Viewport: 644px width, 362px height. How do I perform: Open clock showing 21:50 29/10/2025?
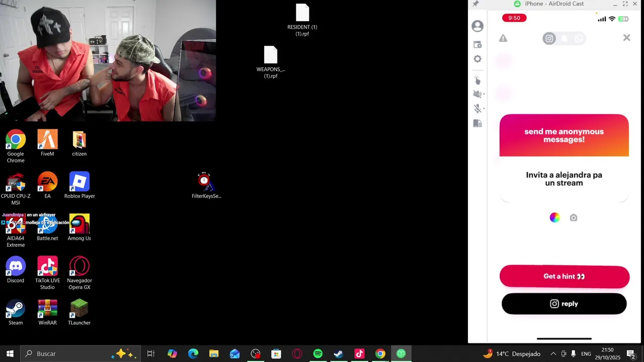(x=608, y=353)
